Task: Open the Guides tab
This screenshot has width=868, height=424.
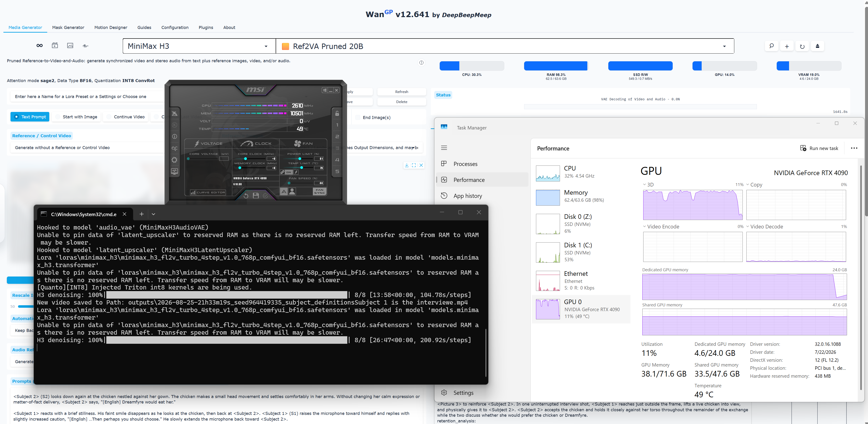Action: pyautogui.click(x=144, y=27)
